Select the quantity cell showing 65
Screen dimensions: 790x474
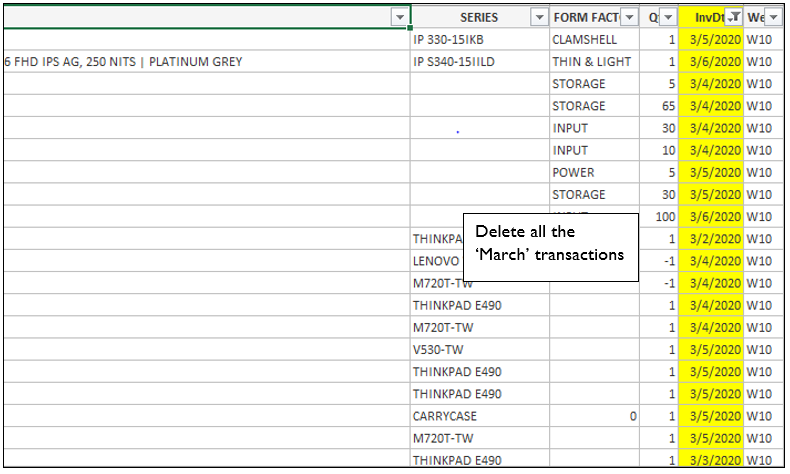point(662,106)
